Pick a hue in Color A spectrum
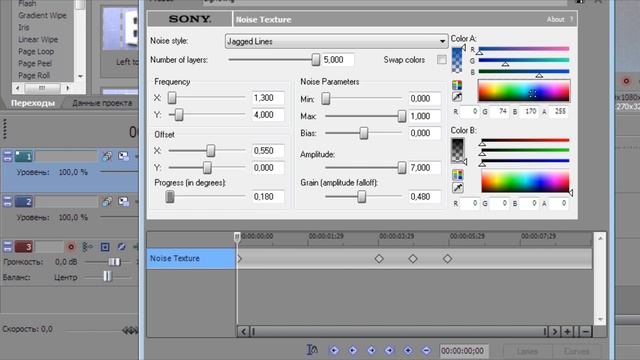This screenshot has width=640, height=360. click(524, 91)
